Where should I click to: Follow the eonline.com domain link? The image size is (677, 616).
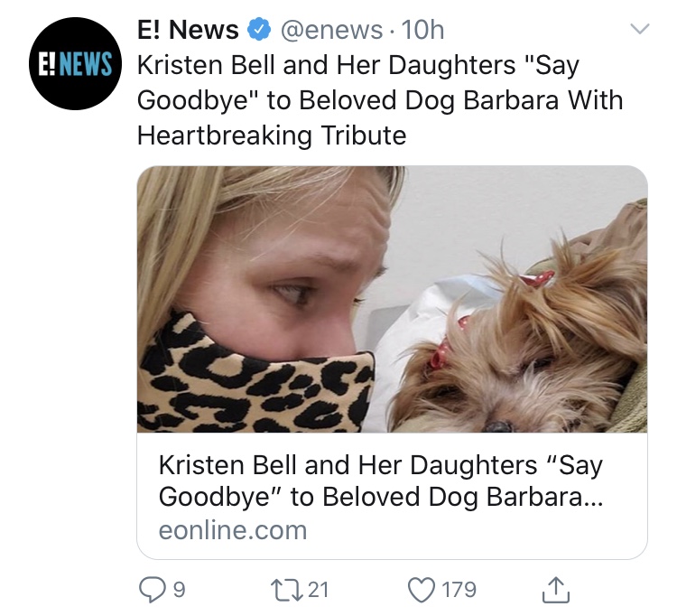click(233, 530)
